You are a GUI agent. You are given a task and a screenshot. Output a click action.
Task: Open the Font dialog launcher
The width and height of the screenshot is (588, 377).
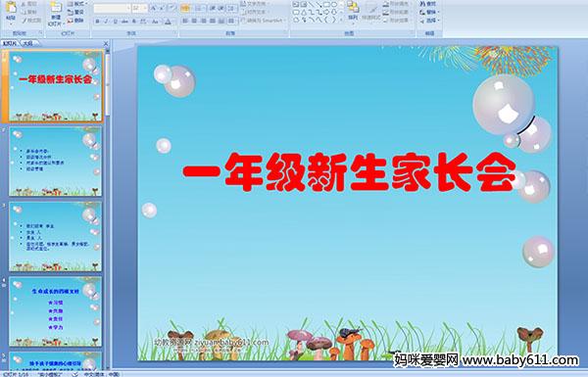[x=175, y=33]
